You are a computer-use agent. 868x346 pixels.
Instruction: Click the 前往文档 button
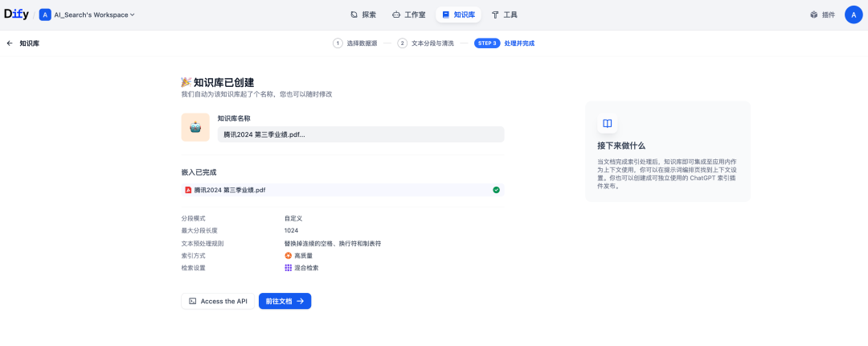tap(285, 301)
